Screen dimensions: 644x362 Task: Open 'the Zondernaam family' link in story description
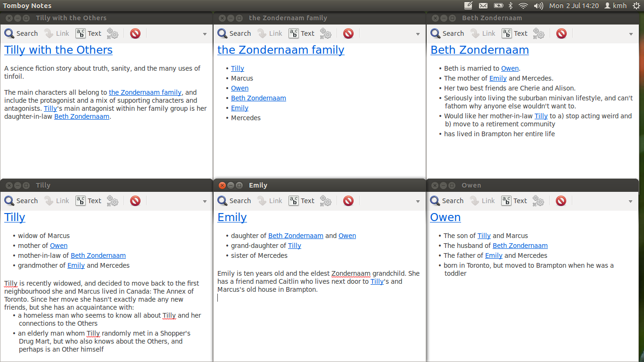pos(146,92)
